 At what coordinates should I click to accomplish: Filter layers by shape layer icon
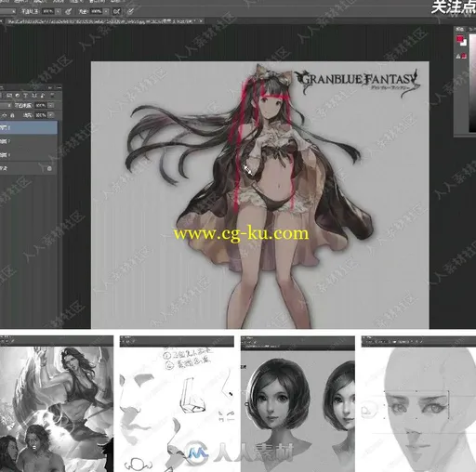34,96
